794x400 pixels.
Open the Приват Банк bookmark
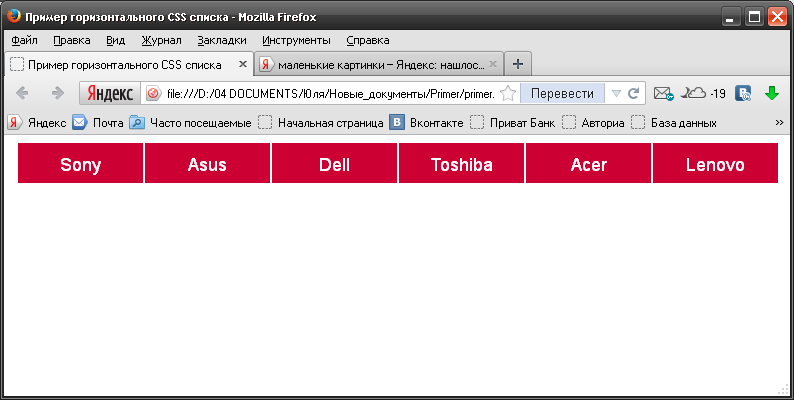click(x=512, y=123)
